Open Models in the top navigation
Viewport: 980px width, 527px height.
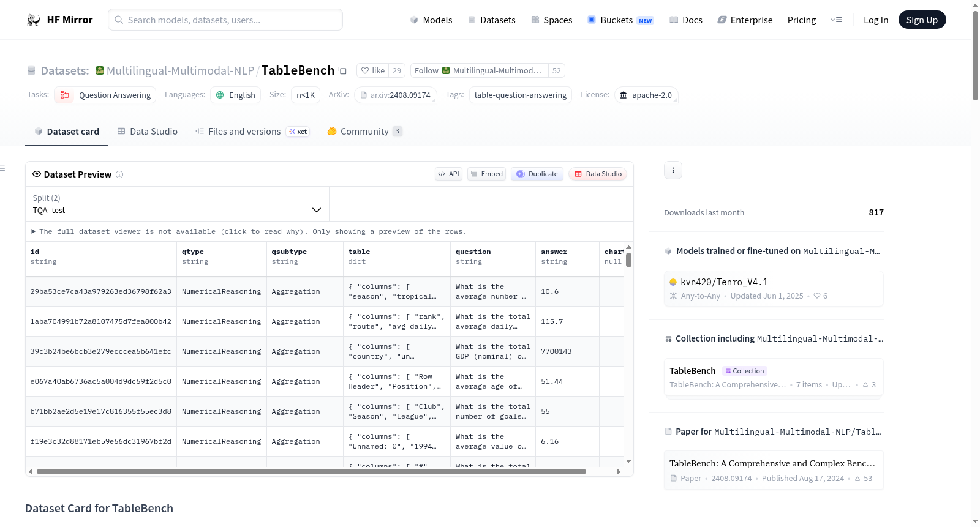click(431, 20)
